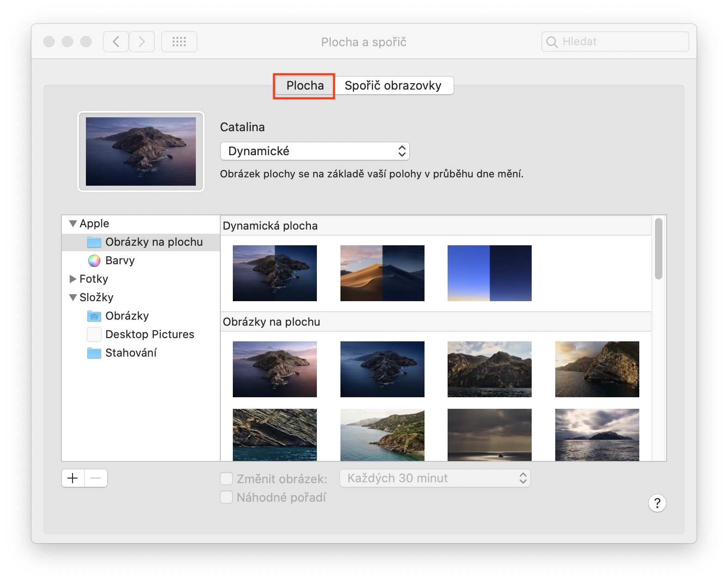Collapse the Apple tree section
This screenshot has width=728, height=582.
tap(73, 224)
